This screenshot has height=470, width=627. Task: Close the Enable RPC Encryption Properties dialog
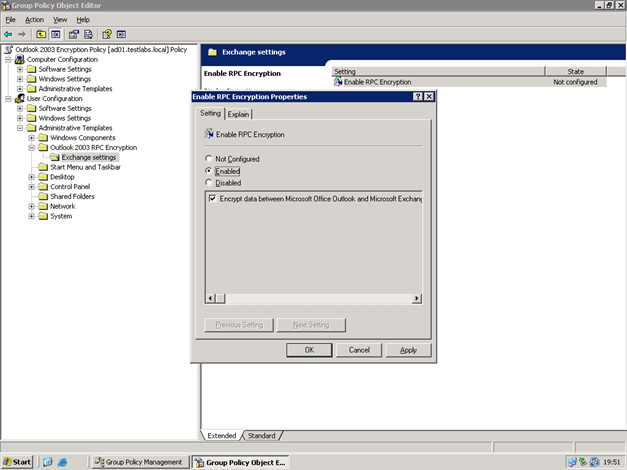[429, 96]
